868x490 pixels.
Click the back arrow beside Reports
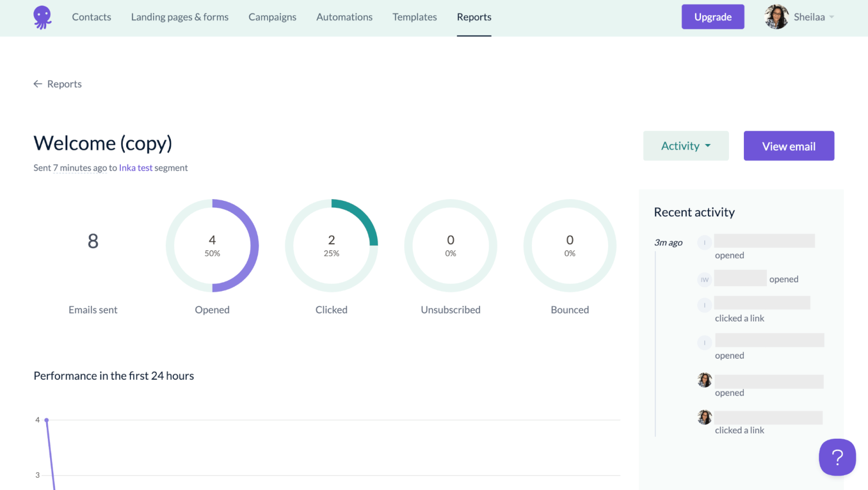[38, 84]
